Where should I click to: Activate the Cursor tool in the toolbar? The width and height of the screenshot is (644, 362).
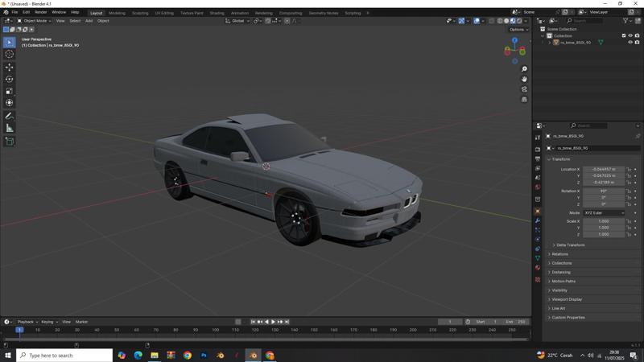[10, 54]
